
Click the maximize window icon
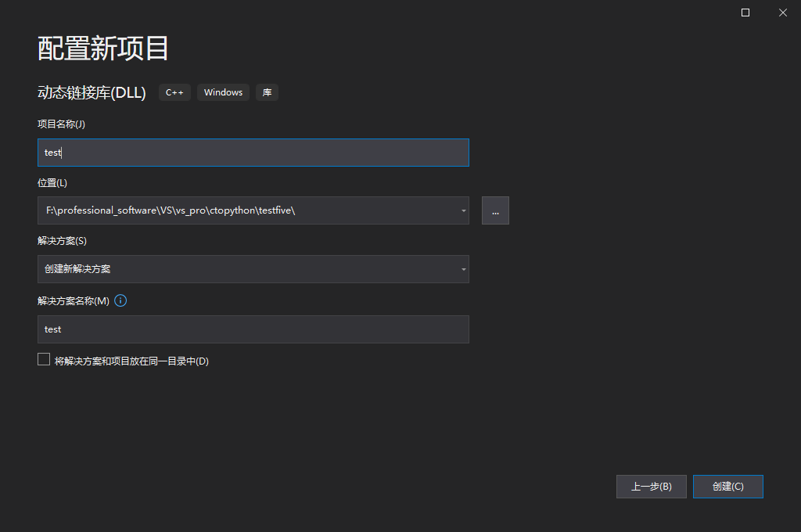[x=745, y=13]
